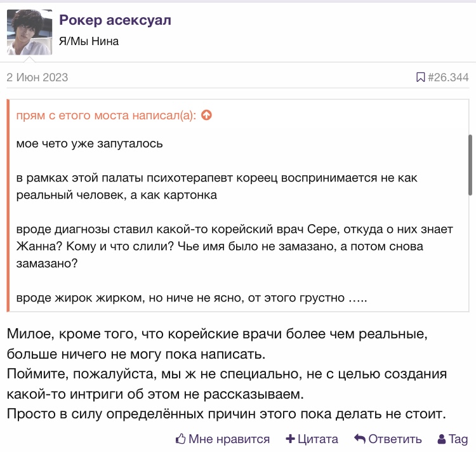Click quoted text 'реальный человек, а как картонка'
This screenshot has height=452, width=476.
coord(117,195)
